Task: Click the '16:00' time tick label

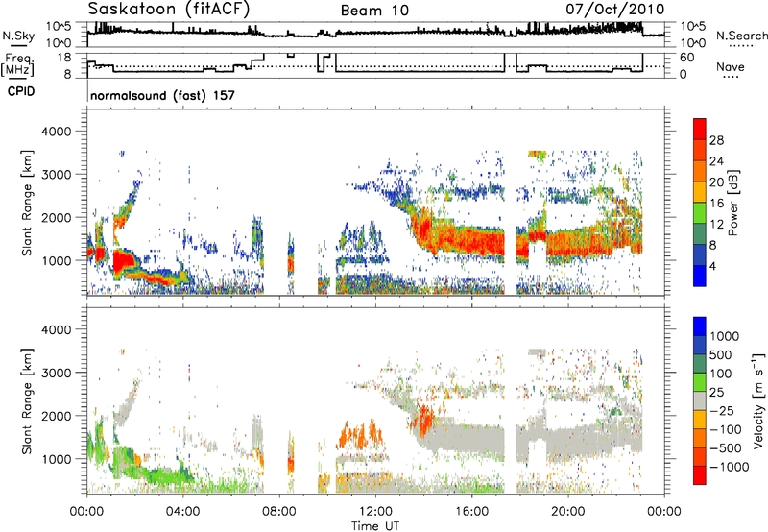Action: tap(471, 512)
